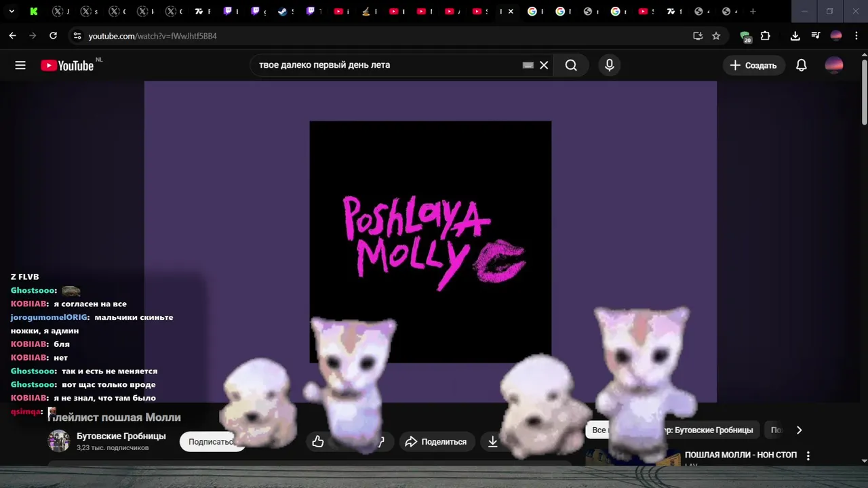The height and width of the screenshot is (488, 868).
Task: Start voice search with the microphone
Action: (x=609, y=65)
